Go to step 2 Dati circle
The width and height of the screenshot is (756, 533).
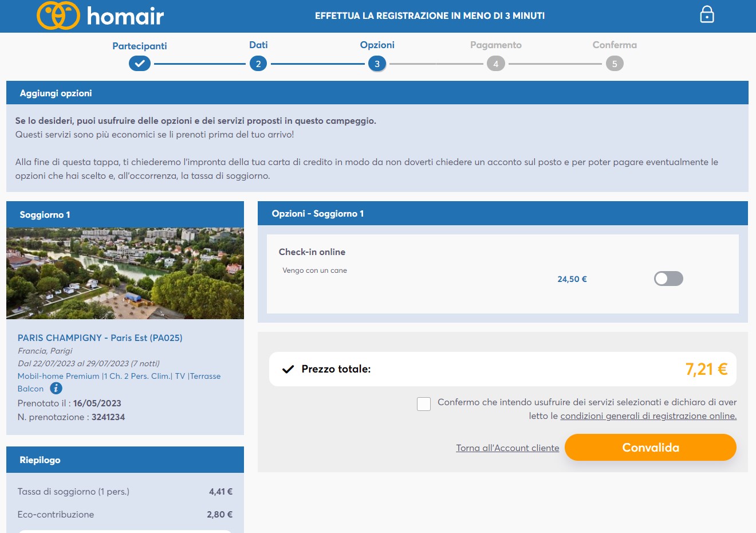[x=258, y=64]
